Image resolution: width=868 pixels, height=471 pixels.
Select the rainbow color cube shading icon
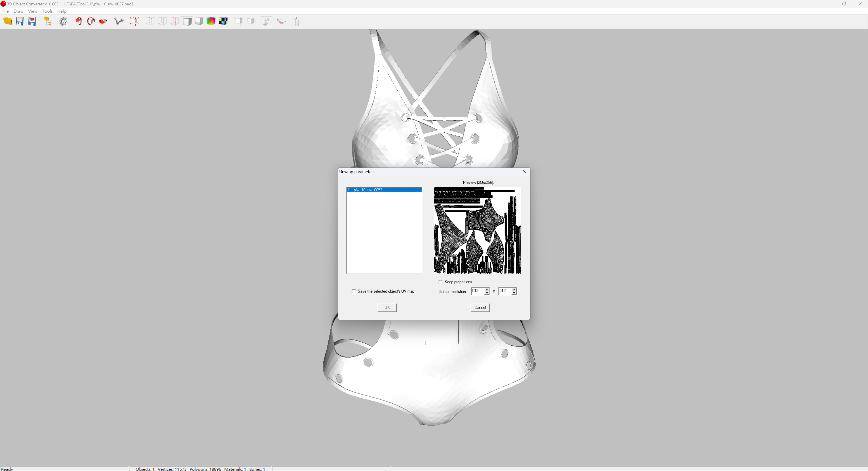pos(211,21)
